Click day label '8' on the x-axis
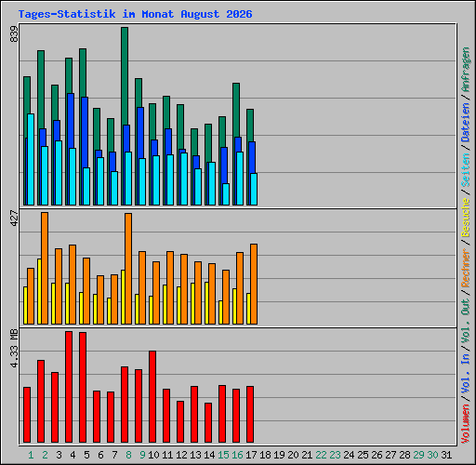This screenshot has height=465, width=476. (128, 455)
